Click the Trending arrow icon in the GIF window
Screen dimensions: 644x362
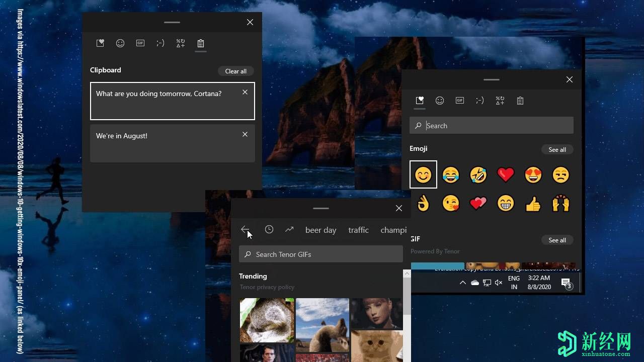pos(289,229)
